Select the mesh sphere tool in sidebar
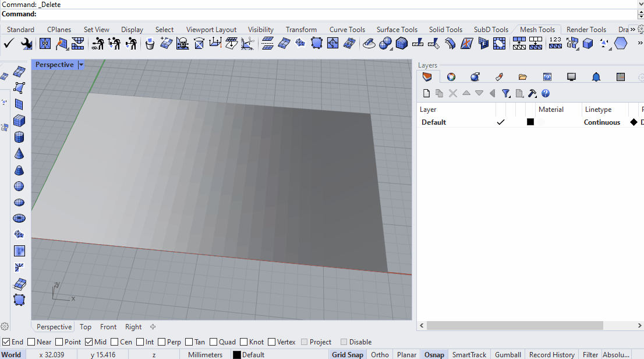The image size is (644, 359). [19, 186]
